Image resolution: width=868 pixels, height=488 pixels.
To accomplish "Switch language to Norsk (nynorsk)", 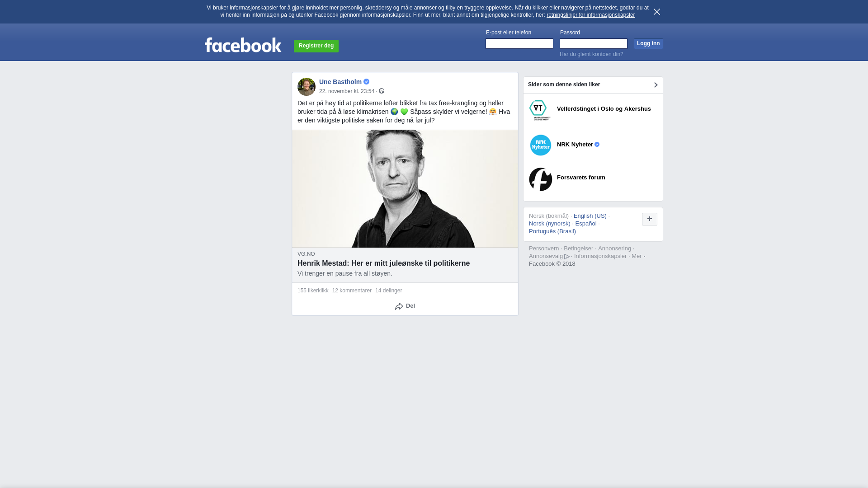I will (x=550, y=224).
